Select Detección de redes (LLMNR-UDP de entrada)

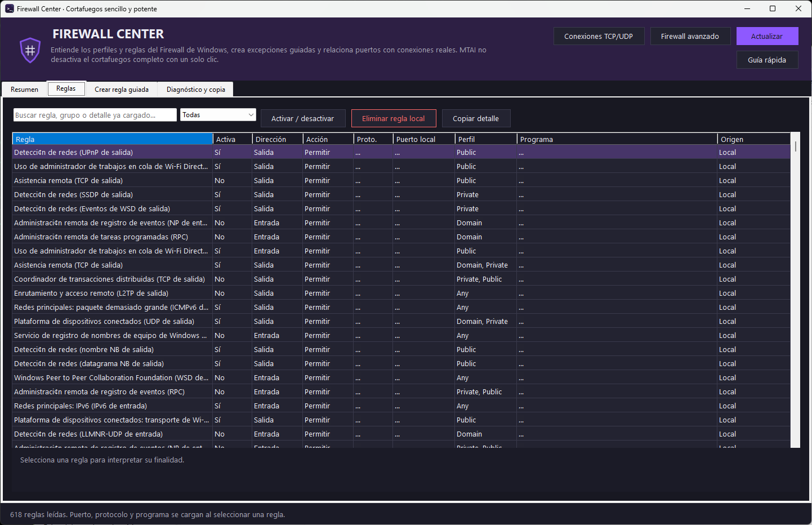(x=401, y=434)
